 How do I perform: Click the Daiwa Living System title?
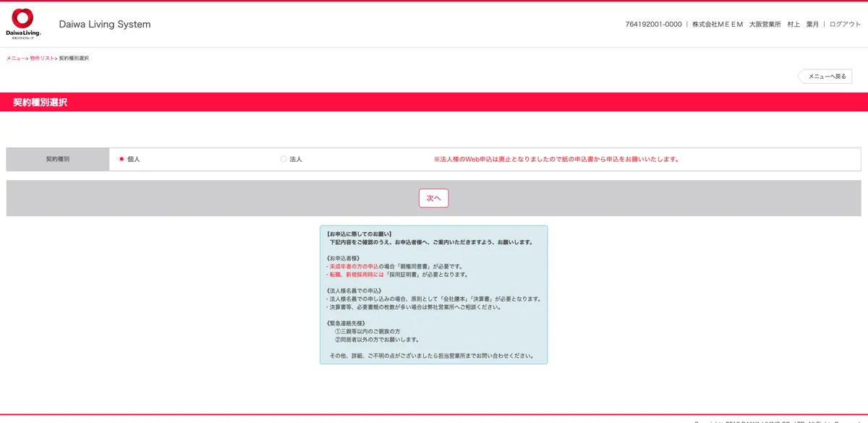(105, 25)
